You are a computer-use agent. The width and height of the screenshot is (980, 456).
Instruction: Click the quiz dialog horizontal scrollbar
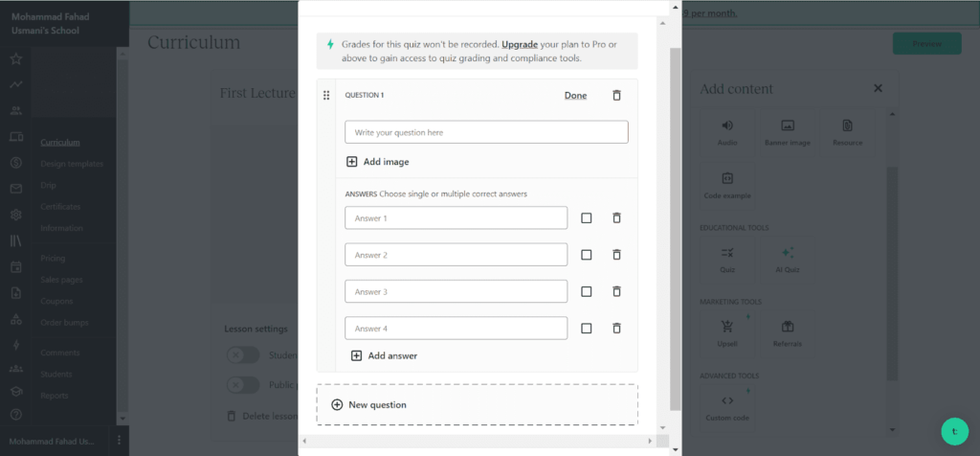pyautogui.click(x=478, y=441)
